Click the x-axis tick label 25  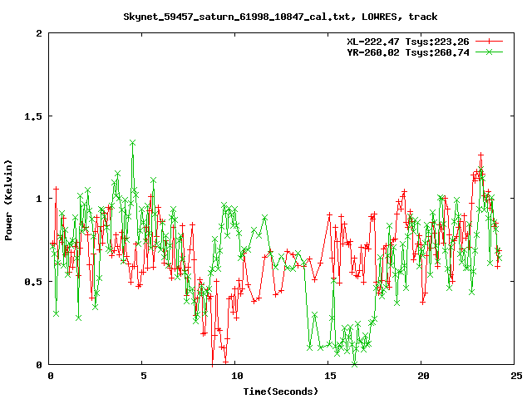click(516, 376)
